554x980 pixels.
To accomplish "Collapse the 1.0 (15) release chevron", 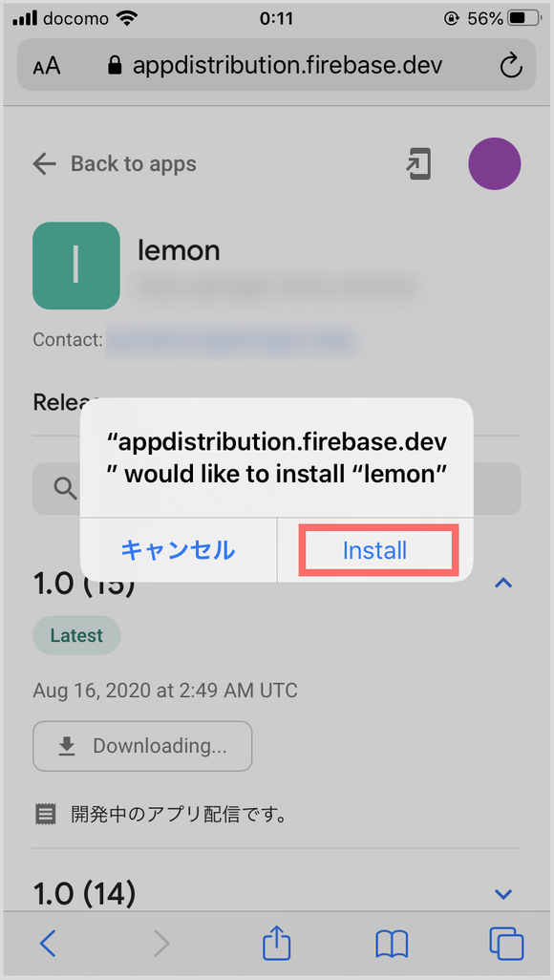I will (x=503, y=583).
